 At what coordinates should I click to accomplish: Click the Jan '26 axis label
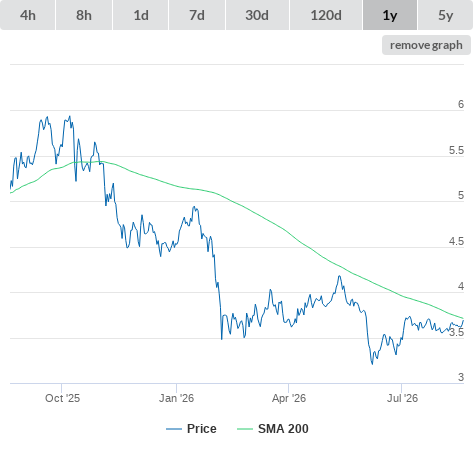click(176, 398)
